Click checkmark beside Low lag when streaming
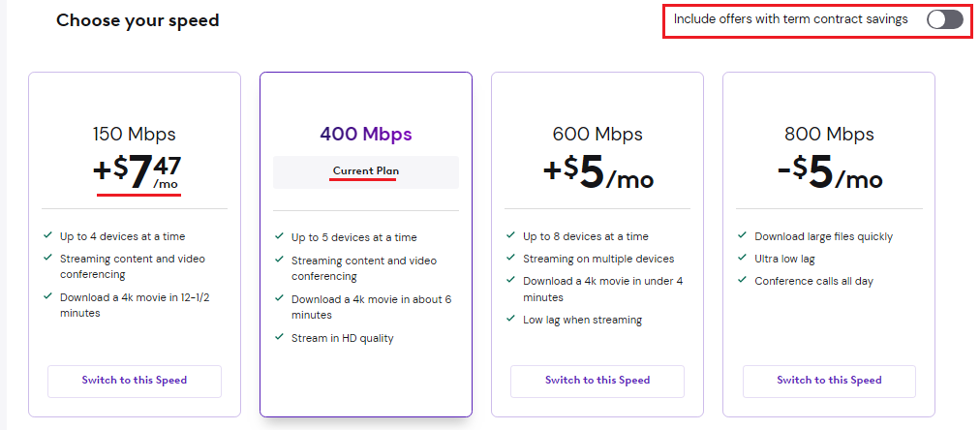Image resolution: width=980 pixels, height=430 pixels. tap(510, 319)
